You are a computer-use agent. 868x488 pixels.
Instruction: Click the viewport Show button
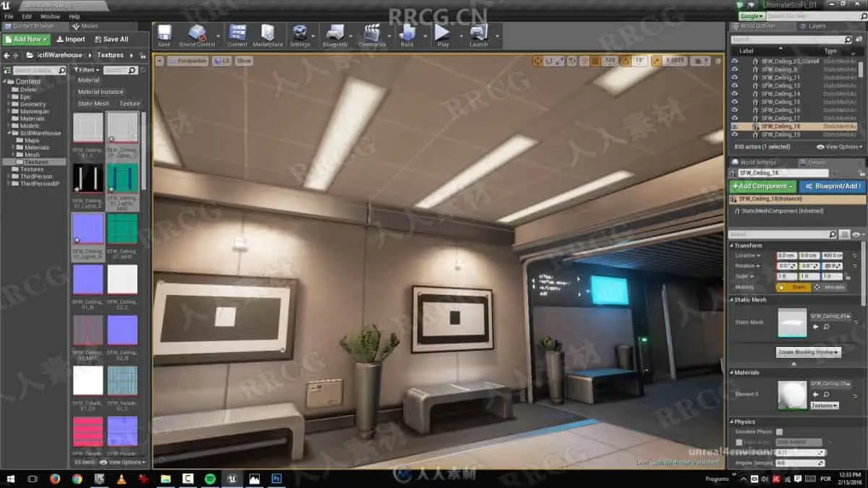point(244,61)
